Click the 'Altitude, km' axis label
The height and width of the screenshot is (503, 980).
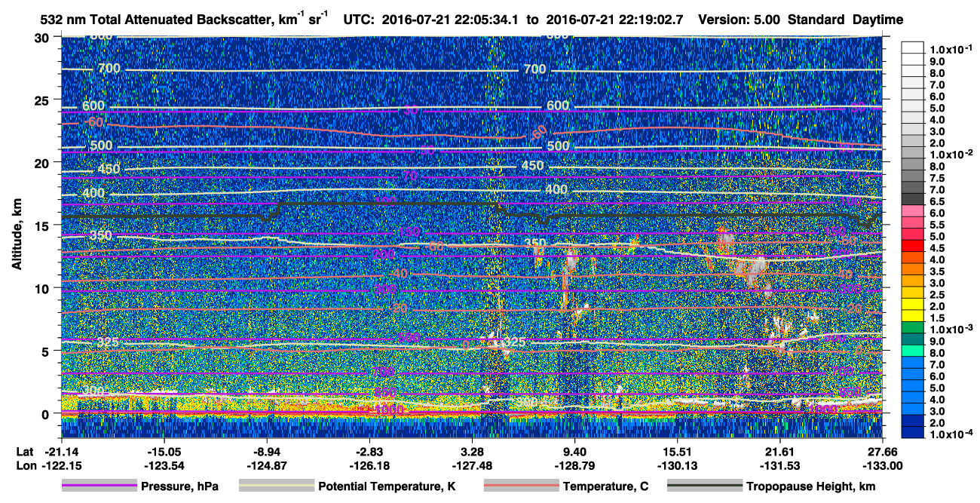(17, 236)
